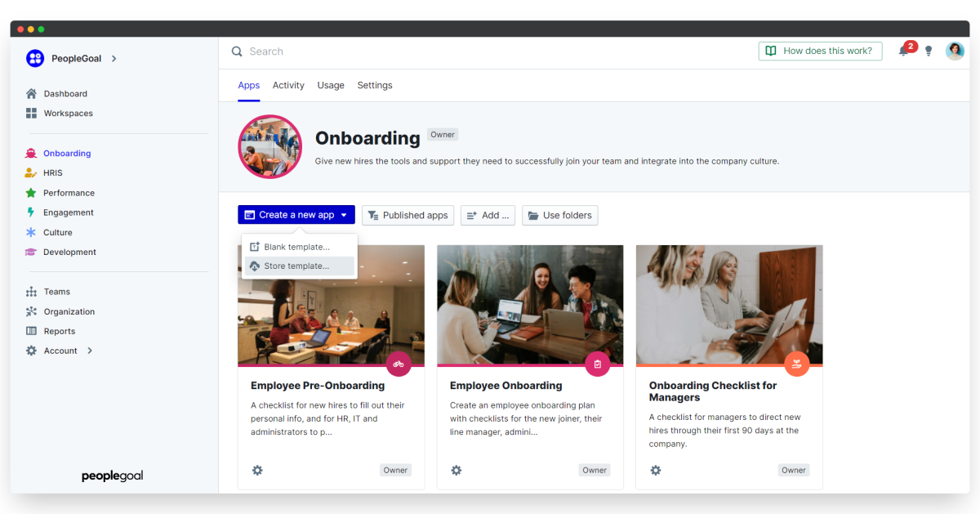Open Onboarding Checklist for Managers card image

729,305
